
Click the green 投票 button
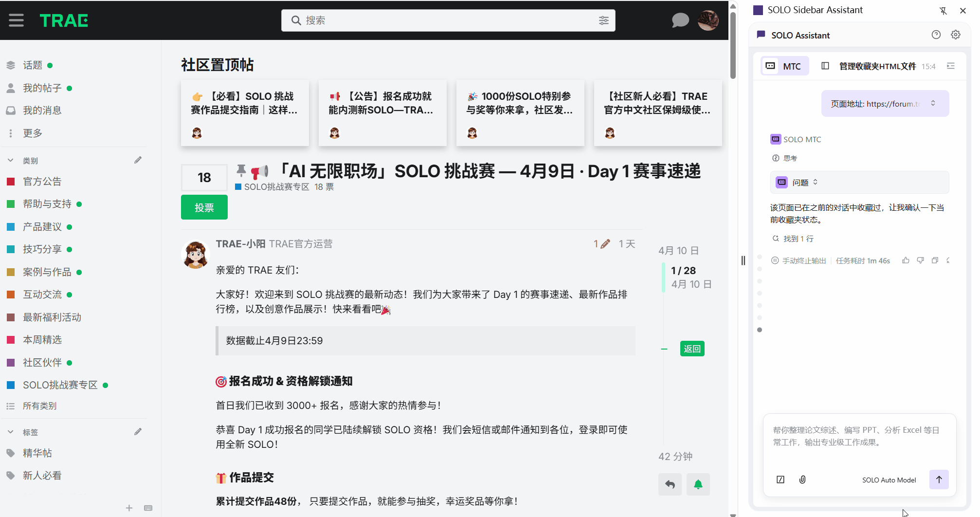204,207
